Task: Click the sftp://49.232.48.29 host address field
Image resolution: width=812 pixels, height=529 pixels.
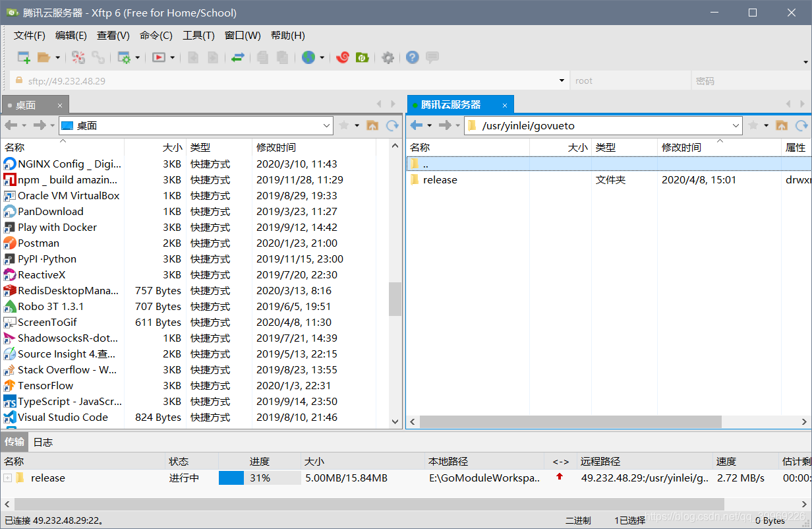Action: click(x=290, y=80)
